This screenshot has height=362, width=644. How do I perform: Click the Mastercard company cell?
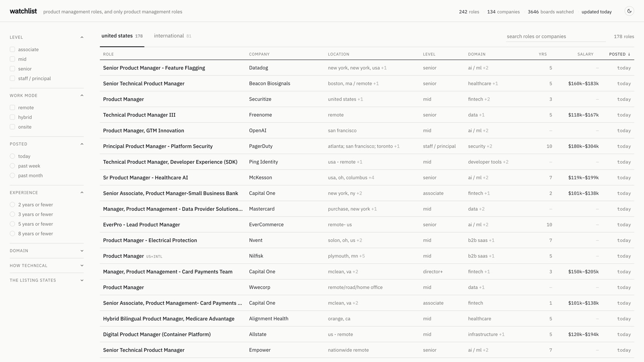point(262,209)
